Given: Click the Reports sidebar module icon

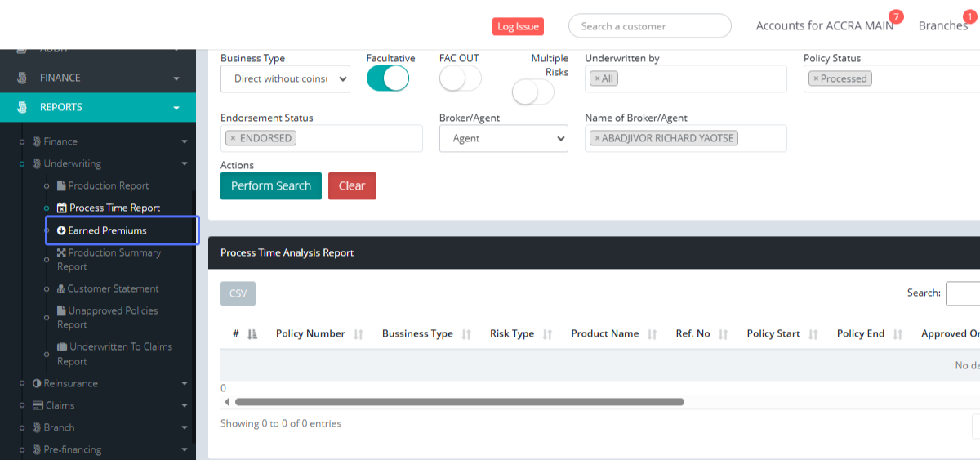Looking at the screenshot, I should click(22, 107).
